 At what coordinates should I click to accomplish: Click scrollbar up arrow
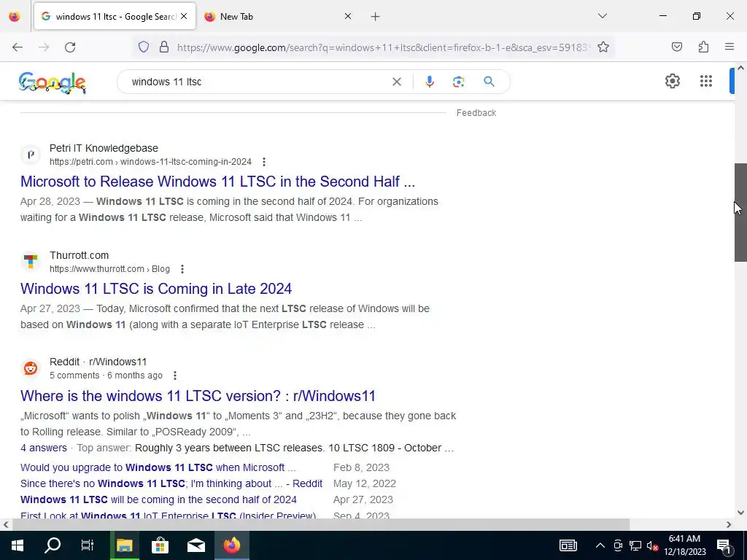(x=740, y=68)
